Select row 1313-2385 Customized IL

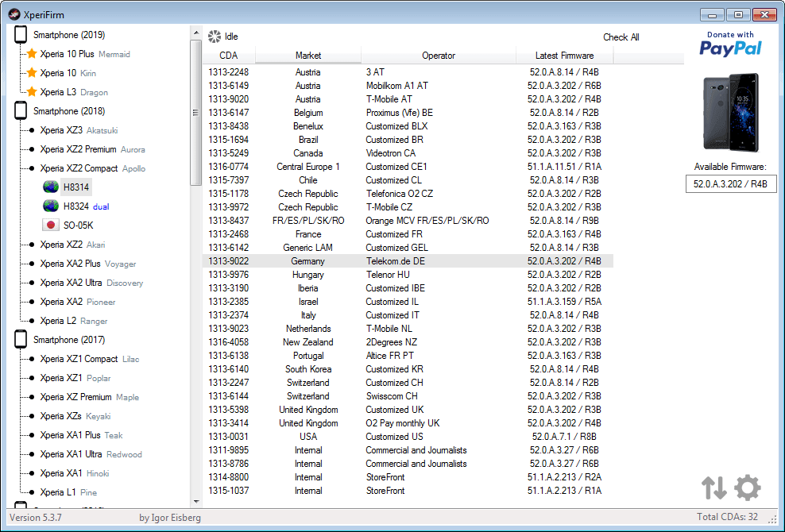(408, 302)
